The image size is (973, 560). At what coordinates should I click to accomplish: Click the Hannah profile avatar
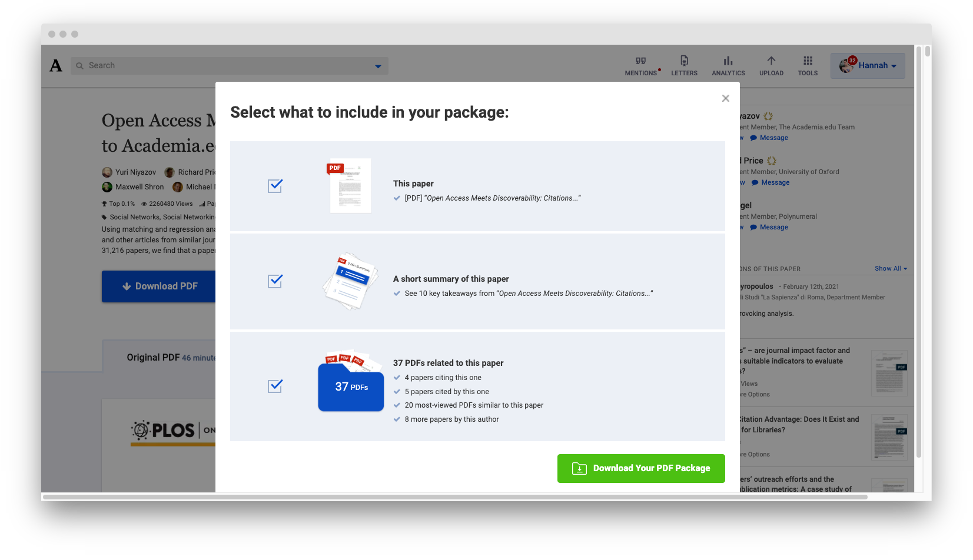coord(847,65)
